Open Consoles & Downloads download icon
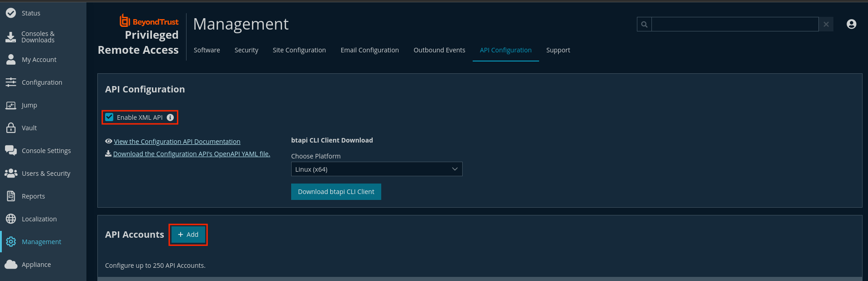The image size is (868, 281). tap(10, 37)
